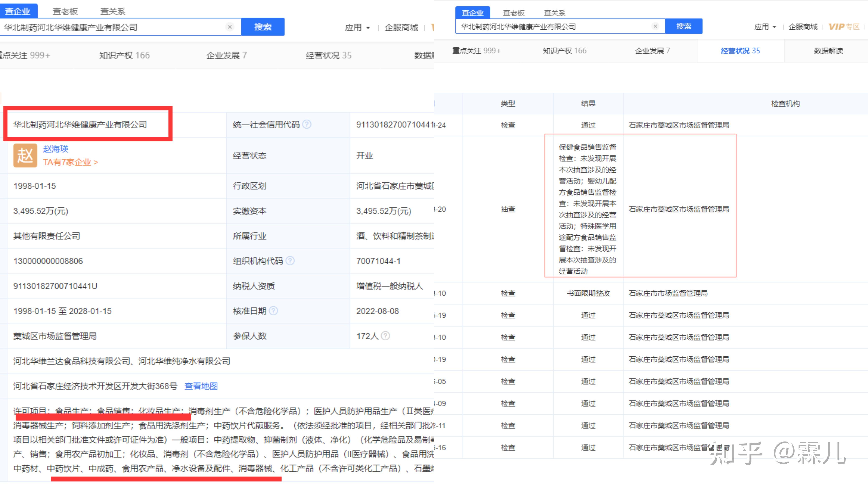868x488 pixels.
Task: Select organization code 70071044-1
Action: (x=378, y=261)
